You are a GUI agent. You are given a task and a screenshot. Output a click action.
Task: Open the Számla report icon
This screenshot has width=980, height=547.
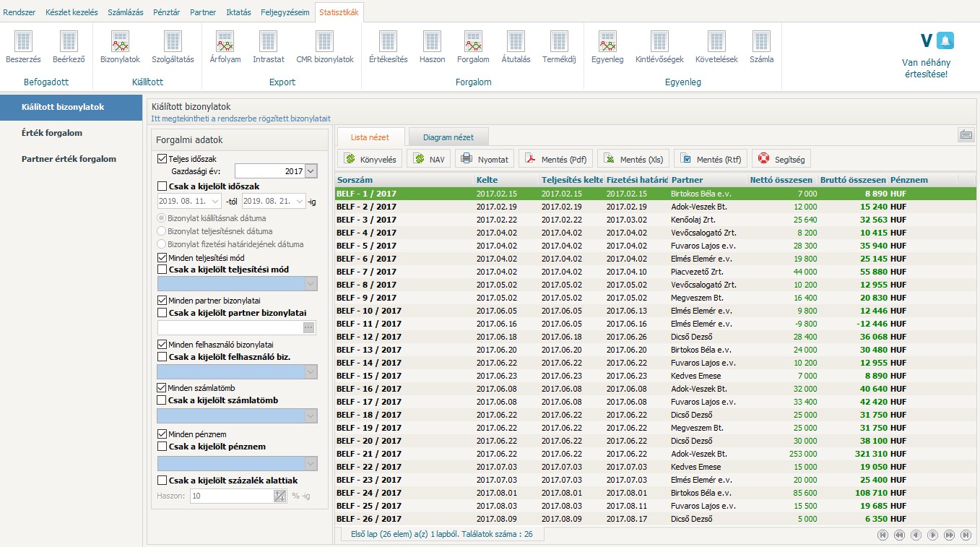click(761, 42)
